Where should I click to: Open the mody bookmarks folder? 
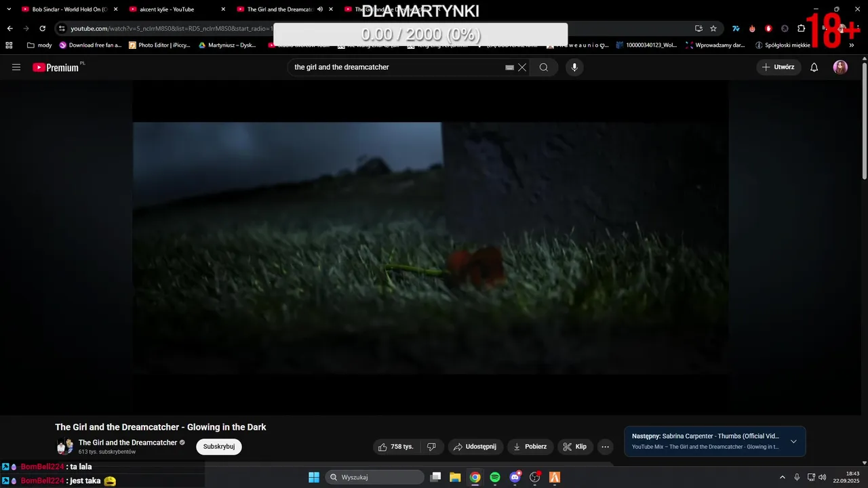click(39, 45)
